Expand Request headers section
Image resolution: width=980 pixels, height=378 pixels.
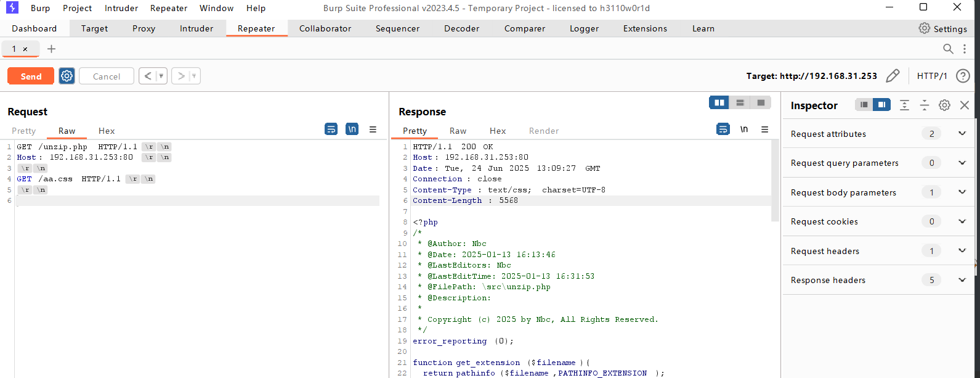coord(962,250)
